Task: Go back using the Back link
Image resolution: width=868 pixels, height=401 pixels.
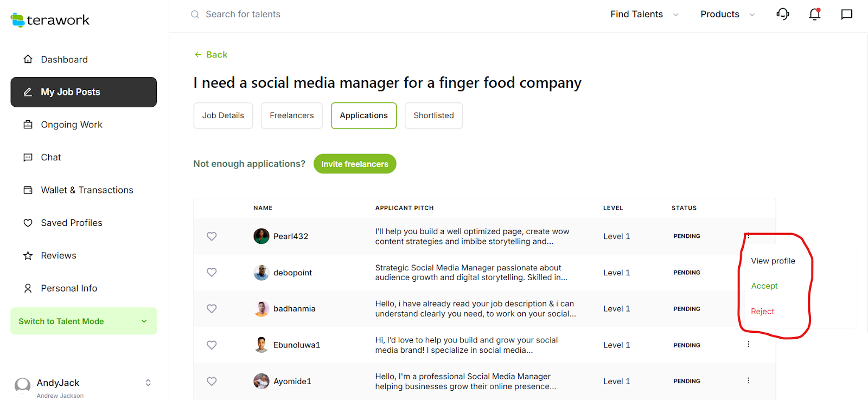Action: [x=211, y=55]
